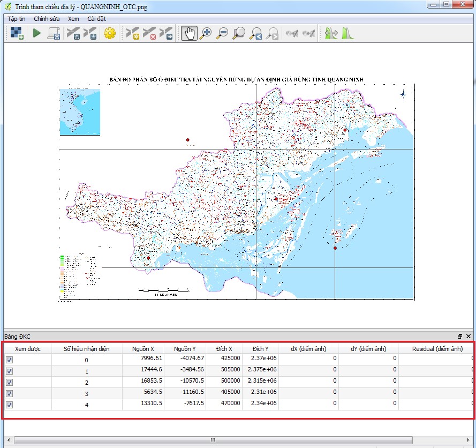Select the Add point tool
This screenshot has width=476, height=448.
pyautogui.click(x=133, y=33)
